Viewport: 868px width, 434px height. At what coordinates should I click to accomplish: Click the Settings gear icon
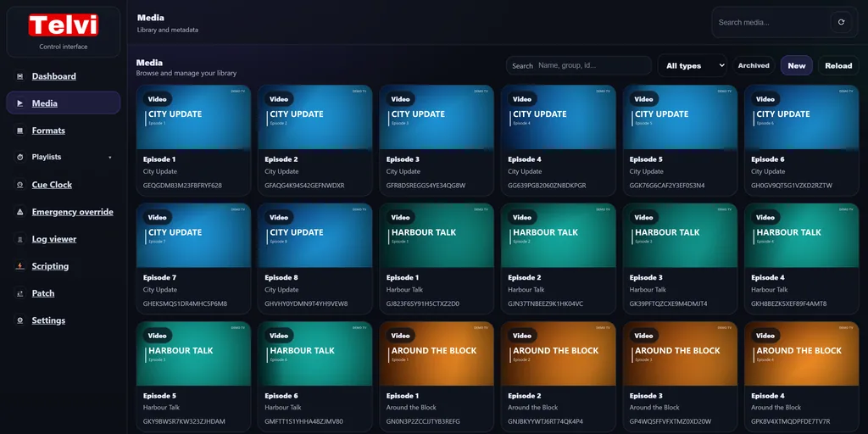20,320
